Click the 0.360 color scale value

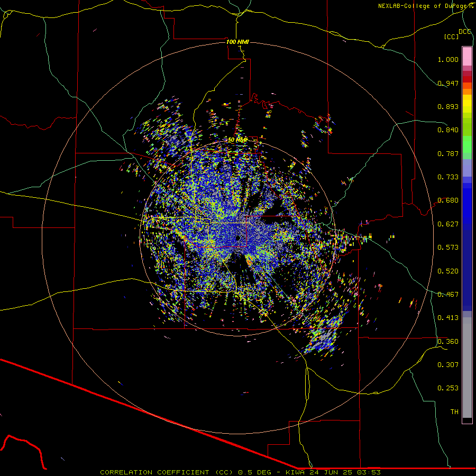pos(448,342)
